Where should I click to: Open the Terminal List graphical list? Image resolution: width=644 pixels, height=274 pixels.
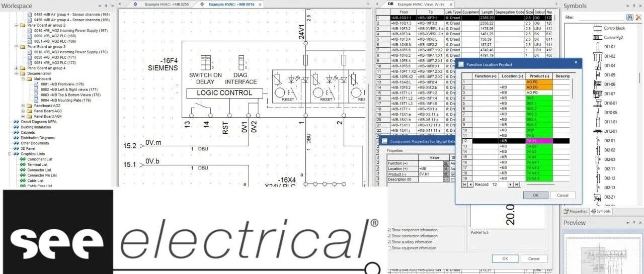point(37,164)
